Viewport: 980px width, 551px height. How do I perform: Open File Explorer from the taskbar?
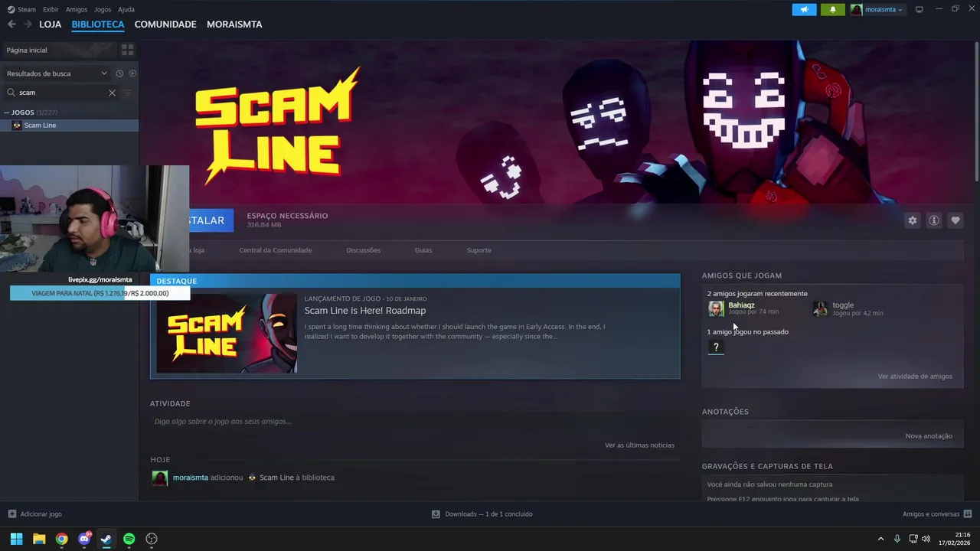[x=39, y=539]
